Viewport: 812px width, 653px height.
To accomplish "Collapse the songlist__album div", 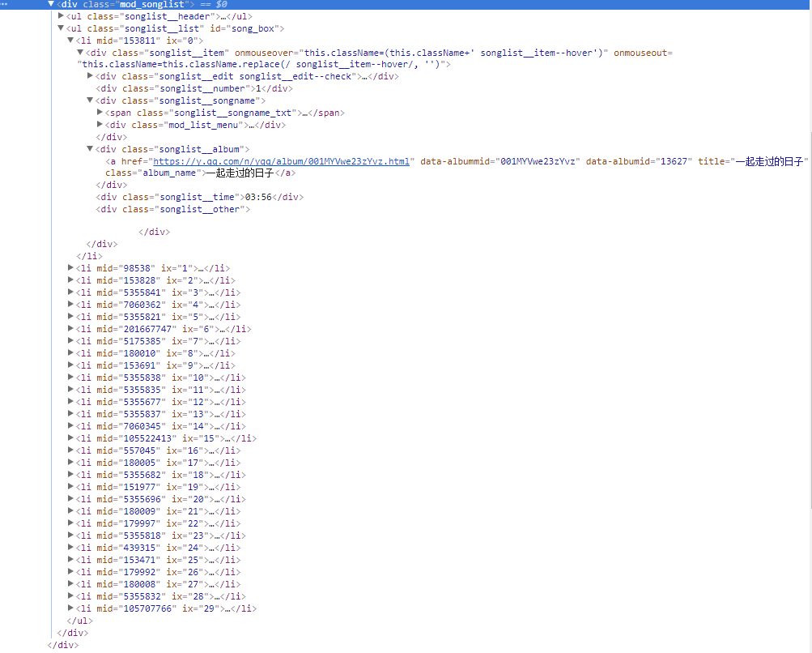I will pos(90,149).
